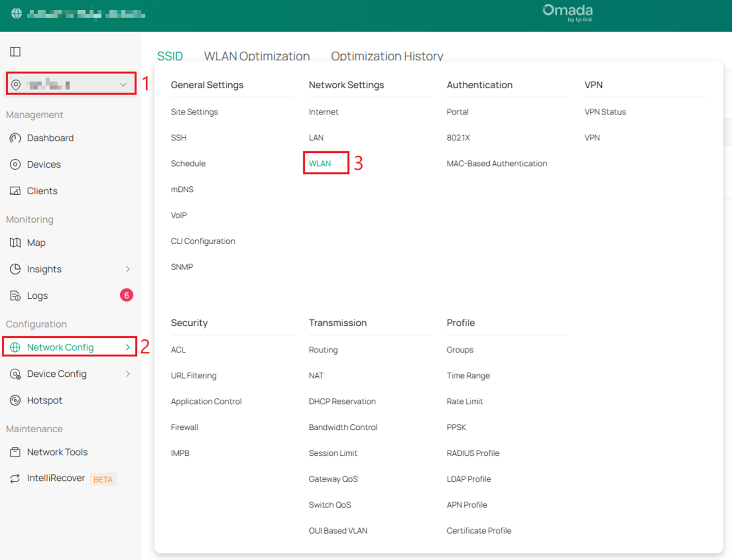The width and height of the screenshot is (732, 560).
Task: Click the Map icon under Monitoring
Action: 15,243
